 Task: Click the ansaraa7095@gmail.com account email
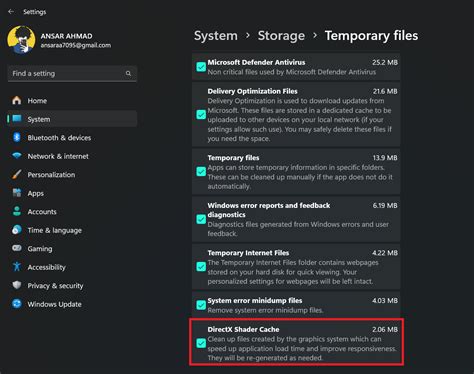(x=76, y=45)
